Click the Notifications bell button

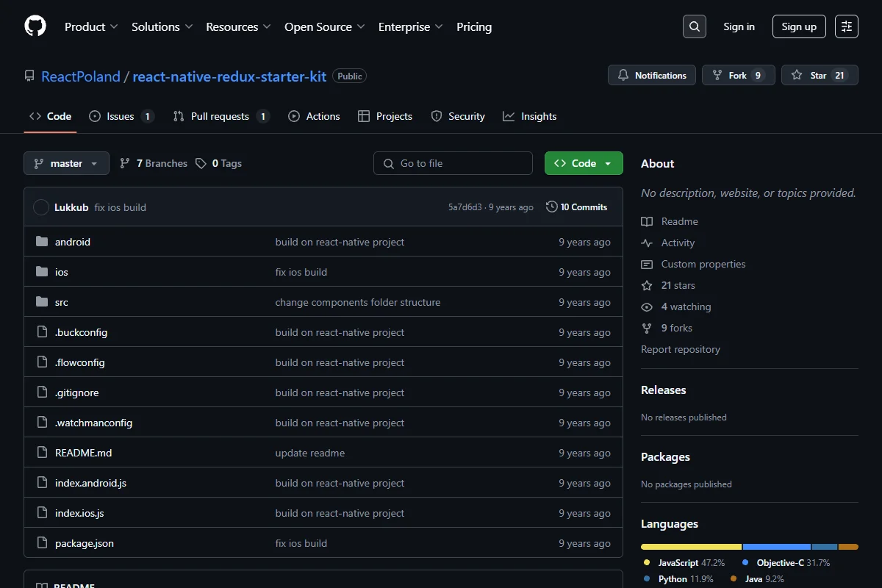[x=652, y=75]
